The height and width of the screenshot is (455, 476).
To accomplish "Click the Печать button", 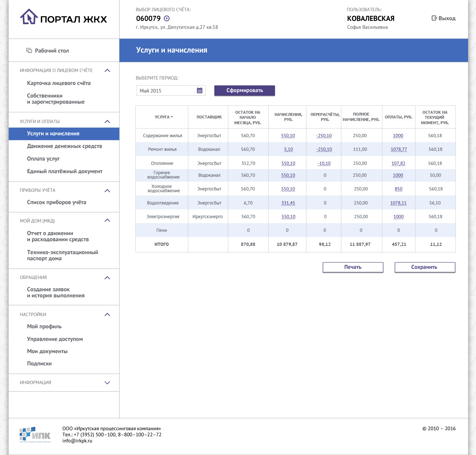I will pyautogui.click(x=352, y=267).
